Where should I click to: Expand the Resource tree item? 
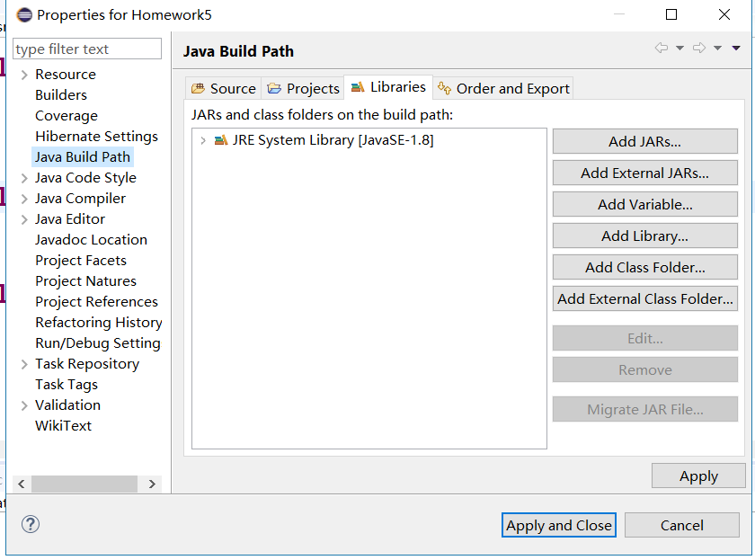[x=24, y=75]
